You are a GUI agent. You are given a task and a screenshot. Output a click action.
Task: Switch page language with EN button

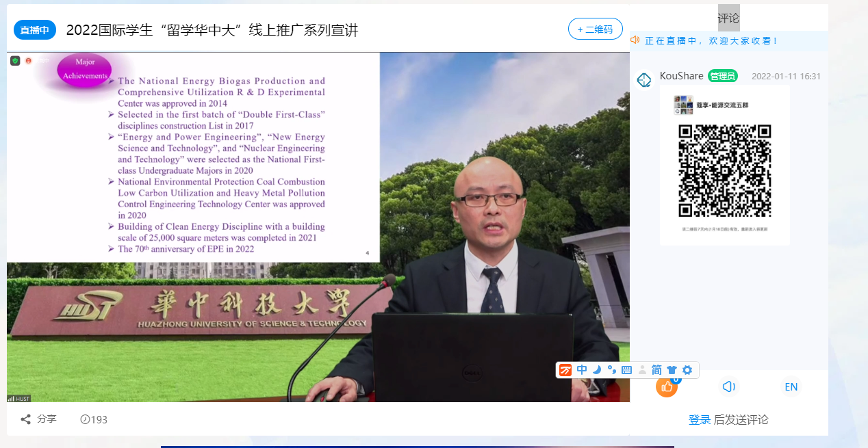791,386
